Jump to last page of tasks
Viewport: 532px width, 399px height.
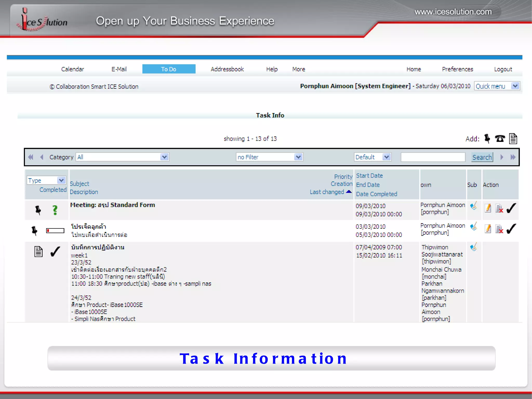point(513,157)
